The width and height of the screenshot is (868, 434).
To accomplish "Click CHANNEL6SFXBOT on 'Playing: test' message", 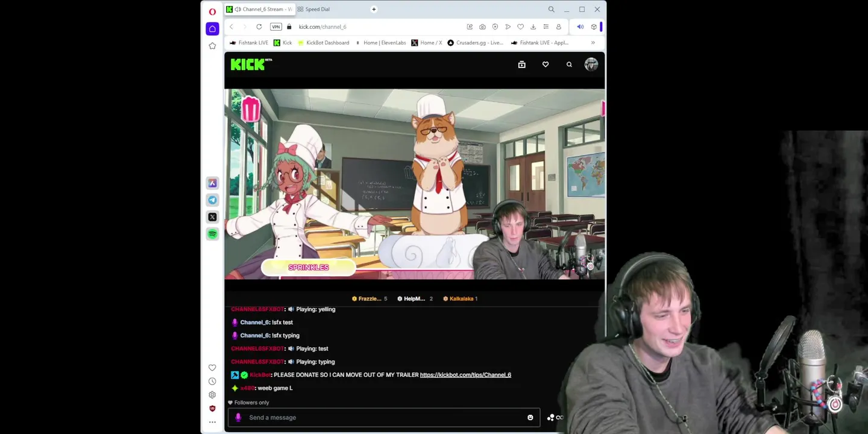I will (x=257, y=349).
